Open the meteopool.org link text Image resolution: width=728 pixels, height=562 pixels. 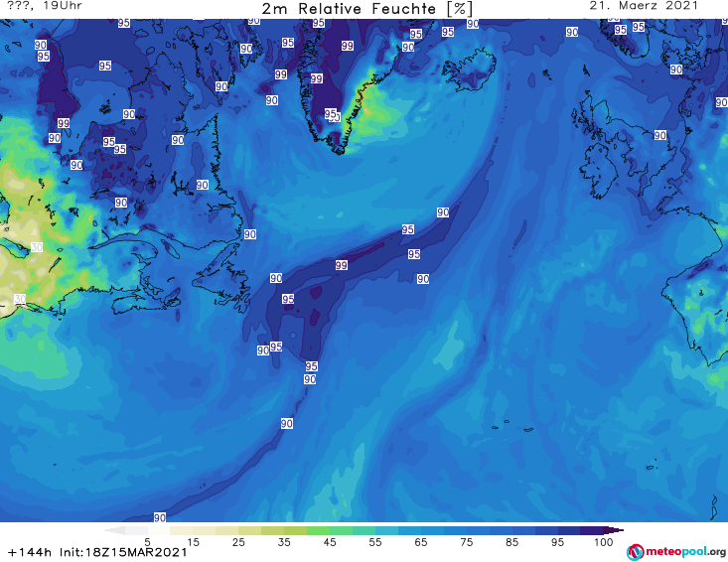pyautogui.click(x=685, y=552)
